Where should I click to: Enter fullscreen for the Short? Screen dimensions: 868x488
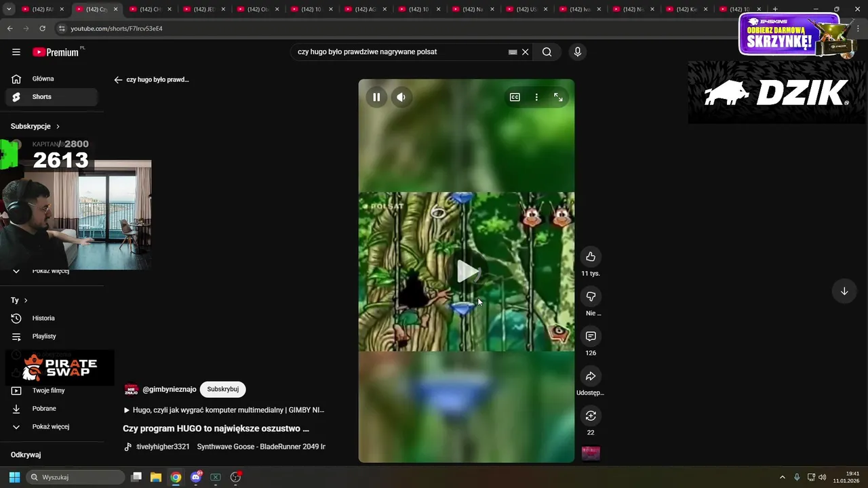tap(558, 97)
